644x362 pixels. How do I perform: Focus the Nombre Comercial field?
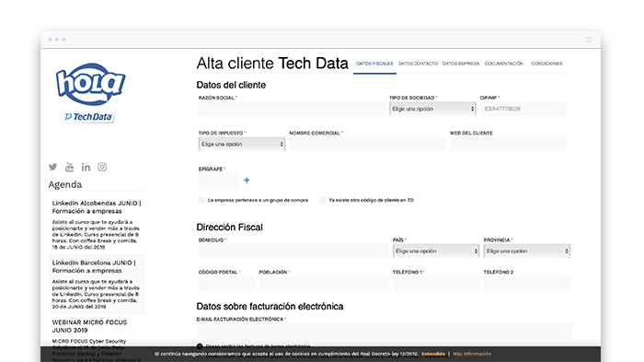pos(368,145)
